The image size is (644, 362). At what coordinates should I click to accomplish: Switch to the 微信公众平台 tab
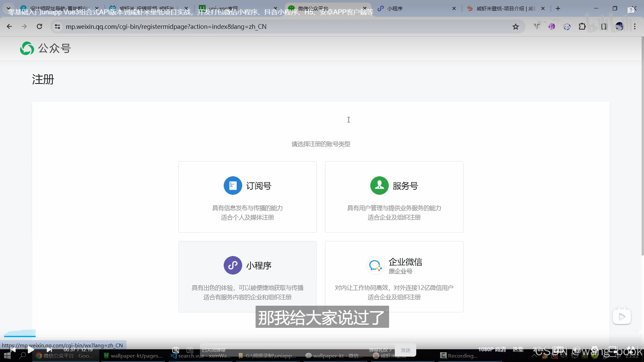click(327, 8)
